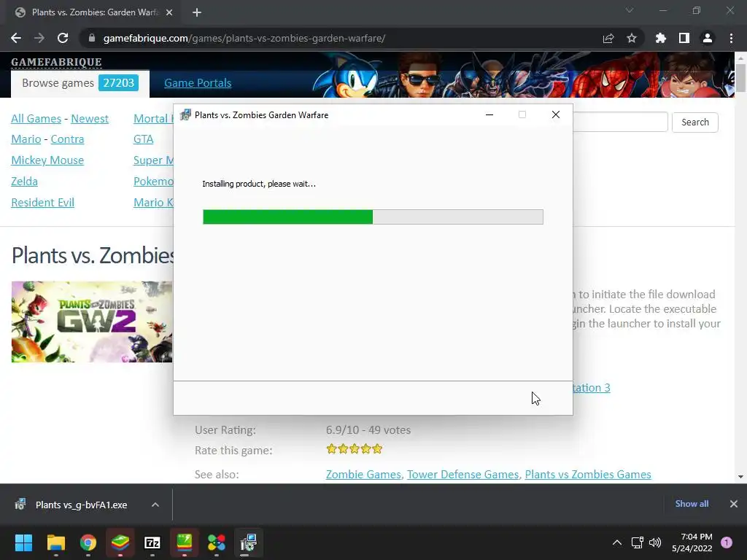Click the GW2 game cover thumbnail
The height and width of the screenshot is (560, 747).
pyautogui.click(x=92, y=322)
